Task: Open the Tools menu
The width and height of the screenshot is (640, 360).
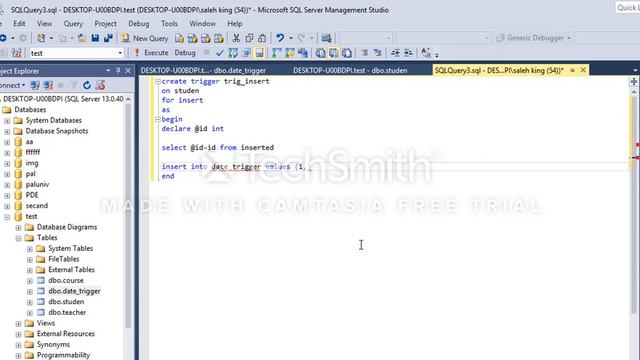Action: pyautogui.click(x=169, y=24)
